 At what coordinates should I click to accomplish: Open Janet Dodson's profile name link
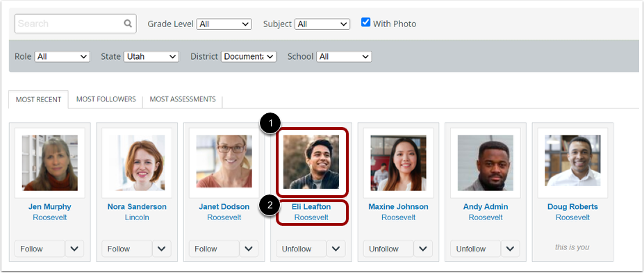point(224,206)
